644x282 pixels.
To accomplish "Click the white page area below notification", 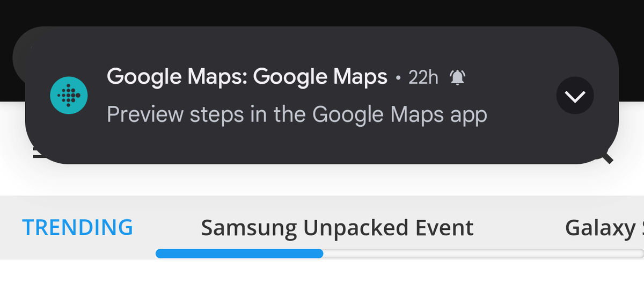I will click(322, 180).
